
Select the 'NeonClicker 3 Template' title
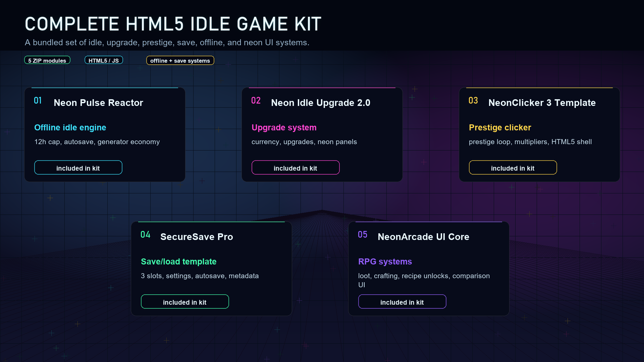(x=542, y=103)
